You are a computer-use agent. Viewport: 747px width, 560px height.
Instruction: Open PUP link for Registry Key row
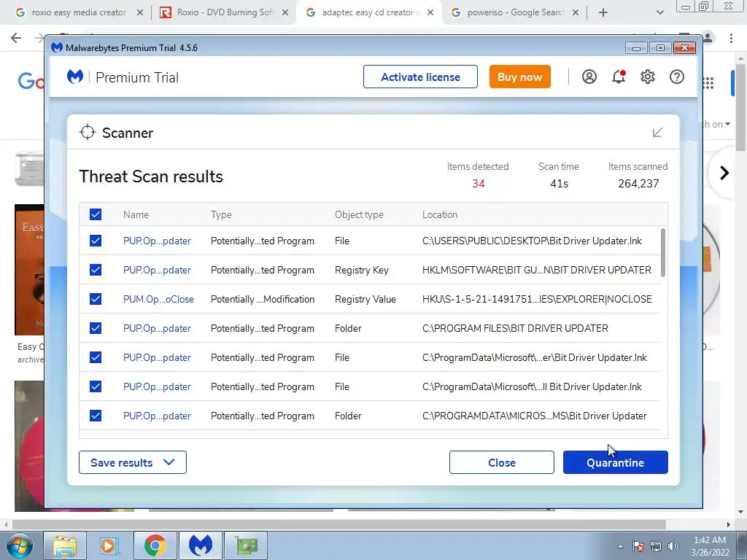[158, 270]
